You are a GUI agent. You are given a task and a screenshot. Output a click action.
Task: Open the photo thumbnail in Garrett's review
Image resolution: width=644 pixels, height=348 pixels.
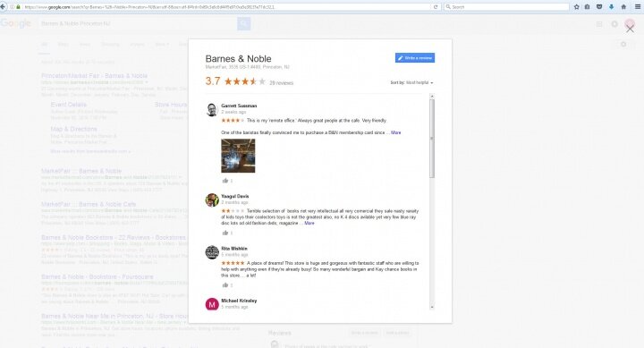click(238, 156)
